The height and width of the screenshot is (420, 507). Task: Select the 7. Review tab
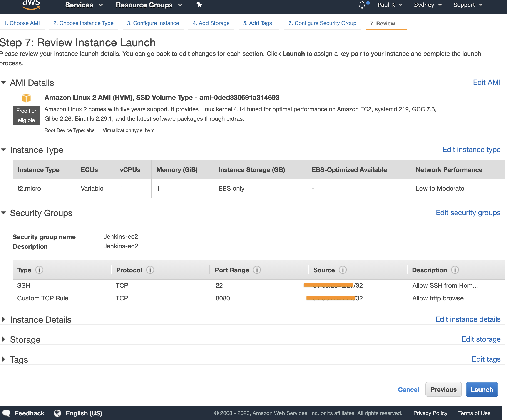383,23
